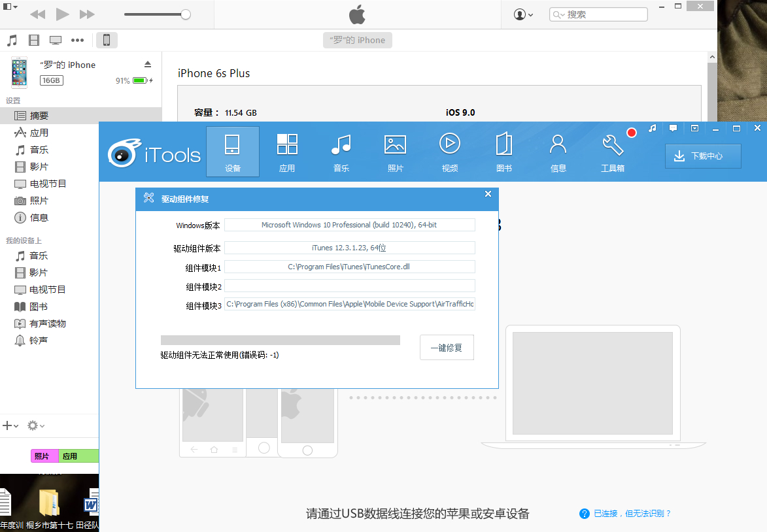Open the iTools 应用 tab
Screen dimensions: 767x532
[287, 152]
